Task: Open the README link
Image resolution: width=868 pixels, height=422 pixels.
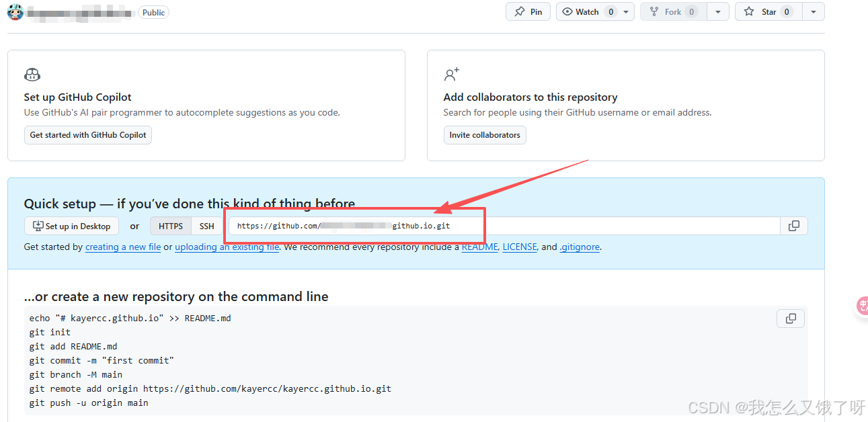Action: pyautogui.click(x=480, y=247)
